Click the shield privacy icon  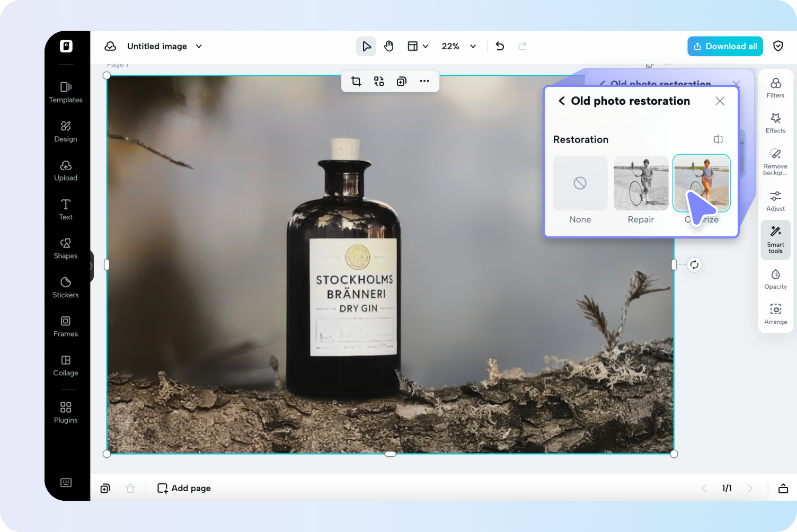[x=778, y=46]
